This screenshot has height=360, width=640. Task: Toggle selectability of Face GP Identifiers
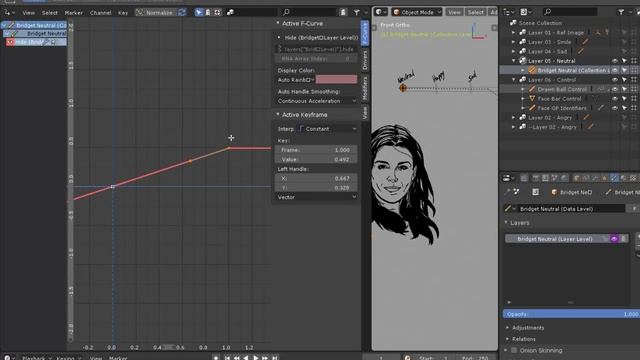point(624,108)
